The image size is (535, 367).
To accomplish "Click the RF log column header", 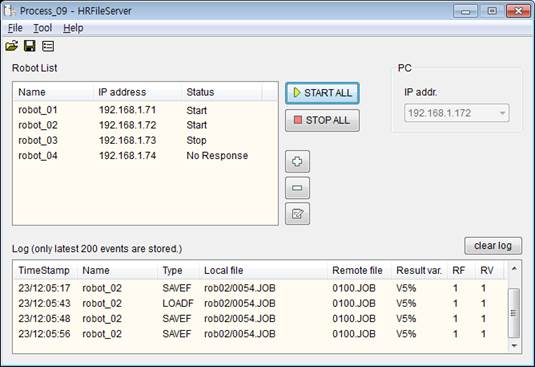I will tap(461, 270).
